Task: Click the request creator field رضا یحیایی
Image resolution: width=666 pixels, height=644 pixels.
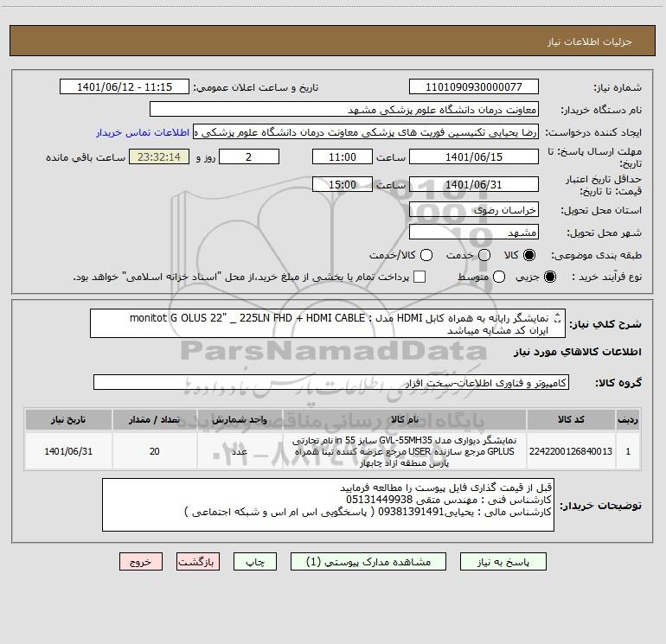Action: [x=366, y=132]
